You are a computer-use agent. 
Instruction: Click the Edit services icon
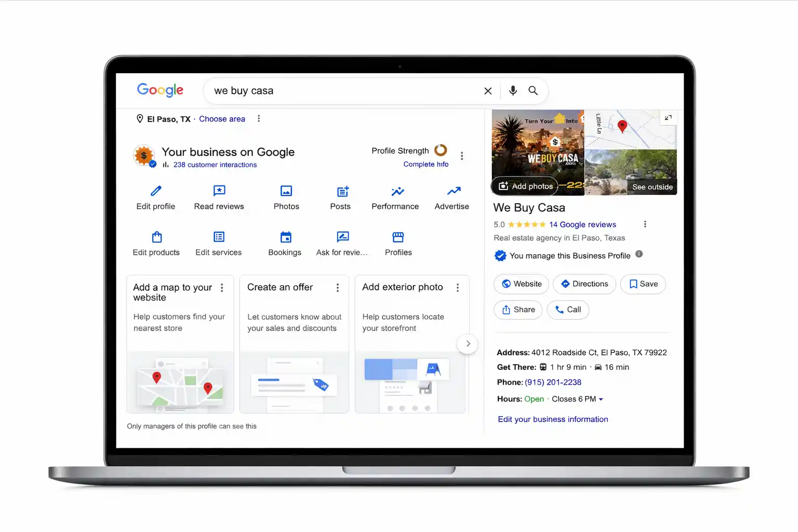(x=218, y=237)
